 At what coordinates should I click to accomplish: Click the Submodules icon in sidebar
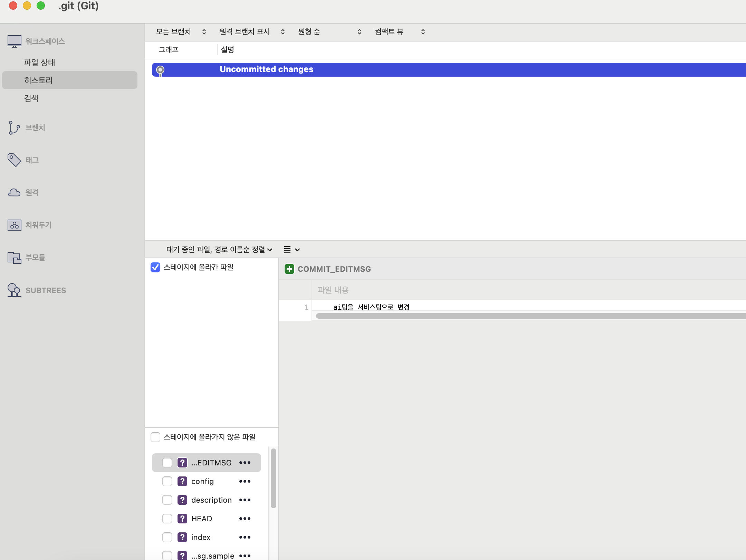(14, 258)
